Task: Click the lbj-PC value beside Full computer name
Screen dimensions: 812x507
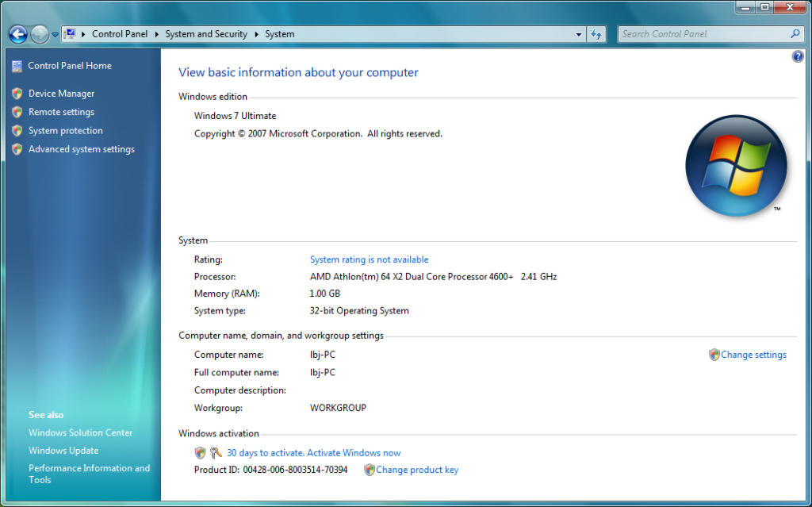Action: pyautogui.click(x=323, y=373)
